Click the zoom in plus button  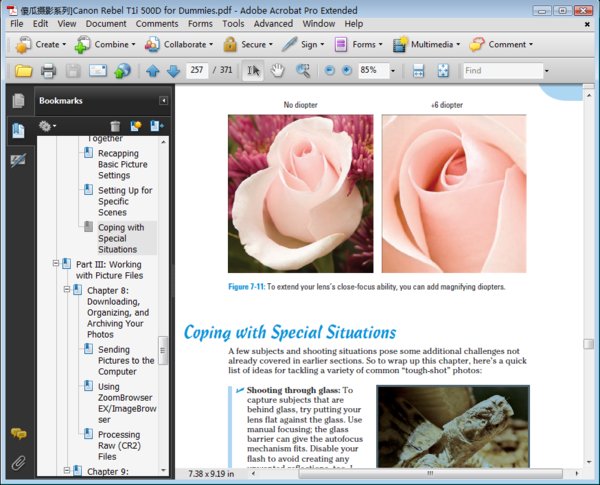347,70
